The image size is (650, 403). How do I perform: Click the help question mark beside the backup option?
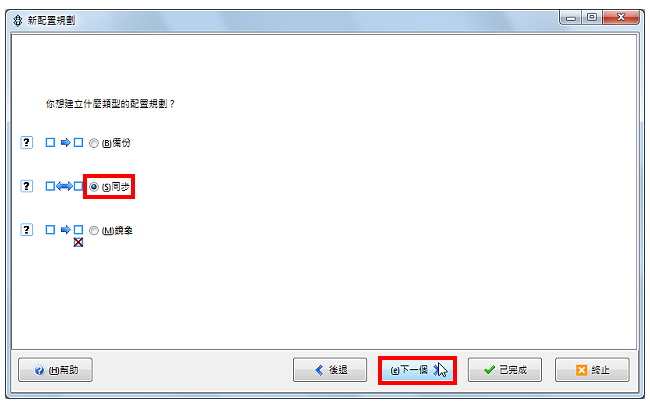[x=27, y=143]
